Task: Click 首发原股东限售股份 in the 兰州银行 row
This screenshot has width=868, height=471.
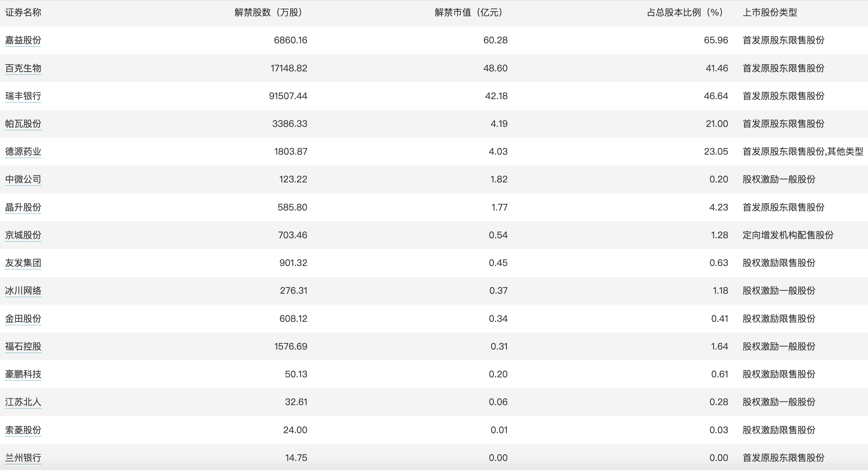Action: coord(783,458)
